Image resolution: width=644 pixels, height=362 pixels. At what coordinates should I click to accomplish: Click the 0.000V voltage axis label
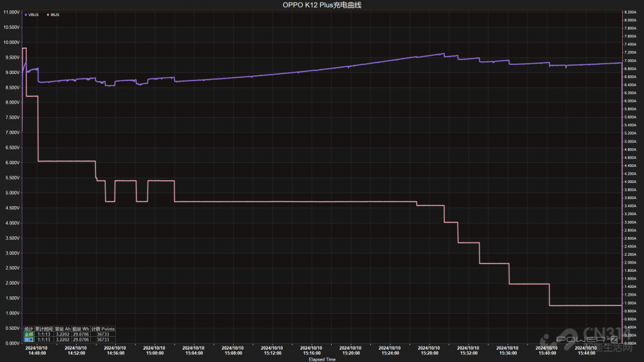(x=12, y=343)
